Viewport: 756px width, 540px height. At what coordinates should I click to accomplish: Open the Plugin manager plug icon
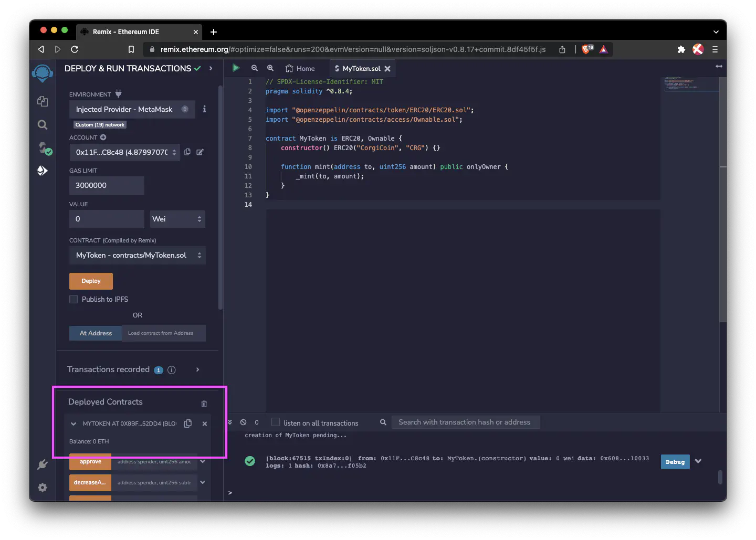[x=43, y=464]
